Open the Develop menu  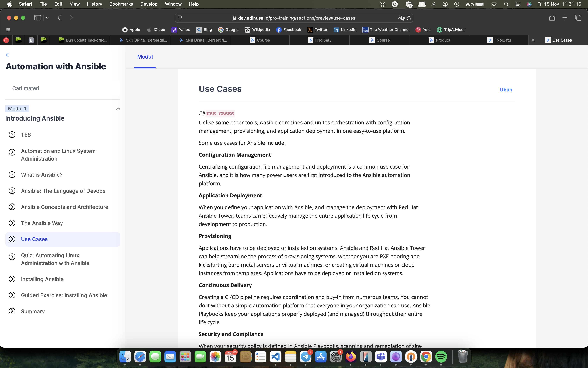[x=149, y=4]
